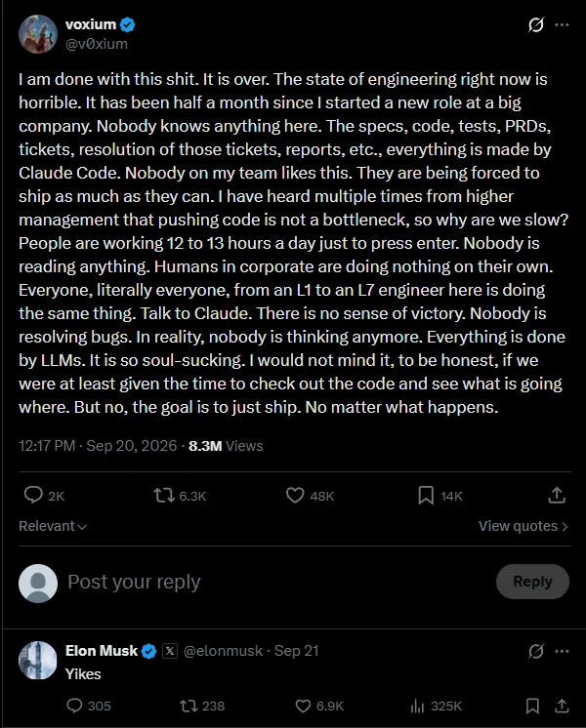Click the Grok icon on voxium's post
The height and width of the screenshot is (728, 586).
click(x=536, y=24)
